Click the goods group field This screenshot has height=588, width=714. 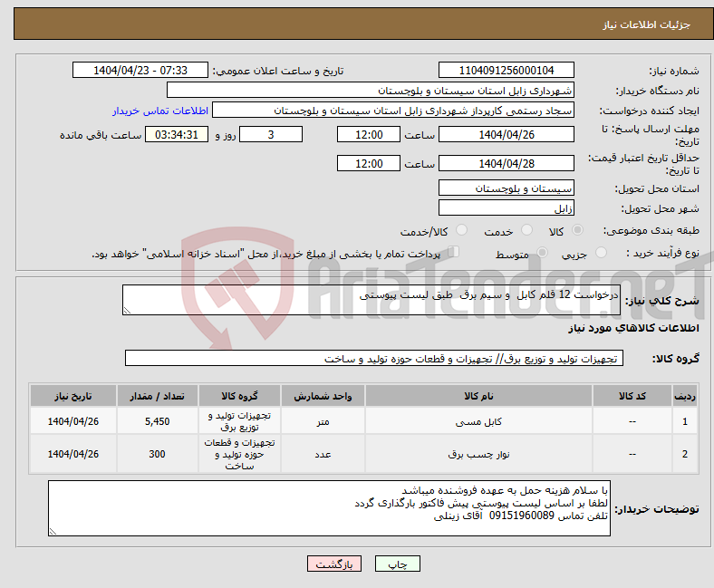click(374, 358)
